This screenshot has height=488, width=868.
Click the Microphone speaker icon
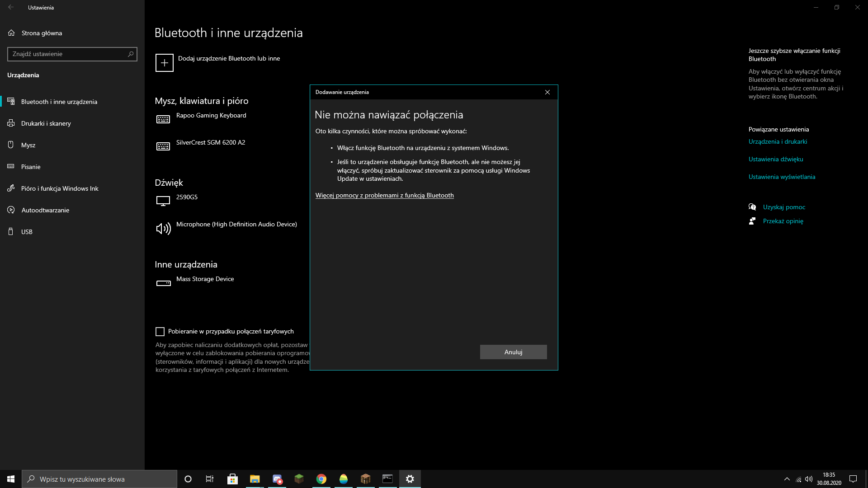163,229
